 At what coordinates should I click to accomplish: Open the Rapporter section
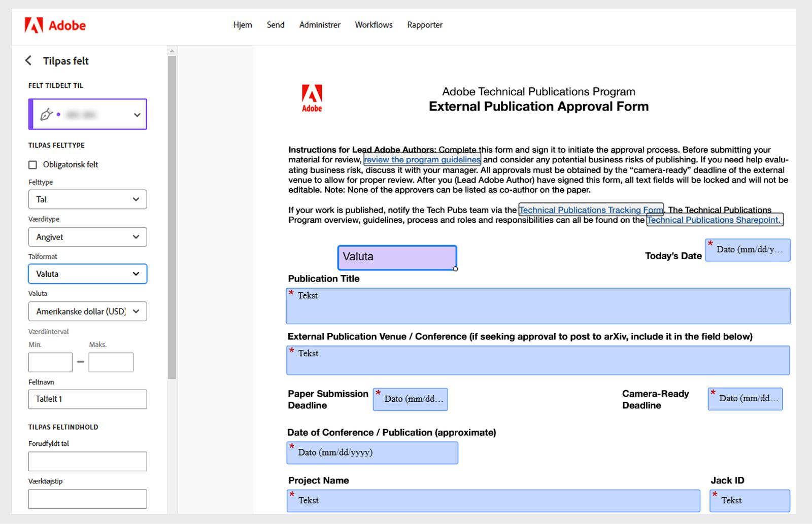[x=425, y=25]
